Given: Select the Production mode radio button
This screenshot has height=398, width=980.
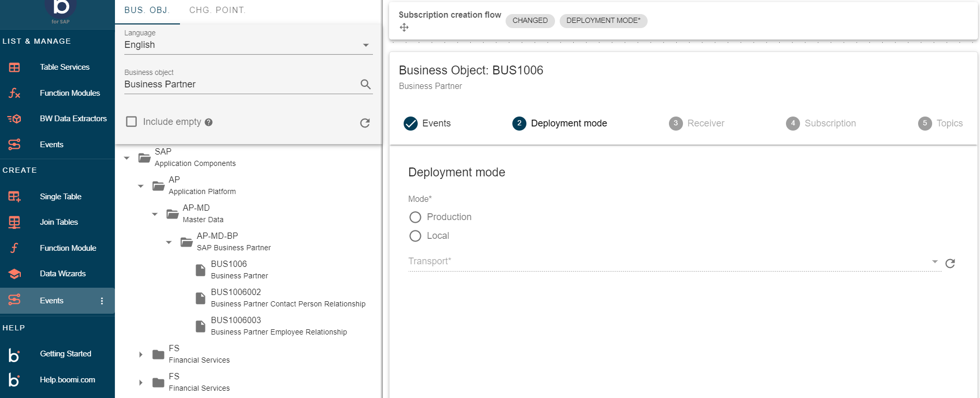Looking at the screenshot, I should tap(415, 217).
